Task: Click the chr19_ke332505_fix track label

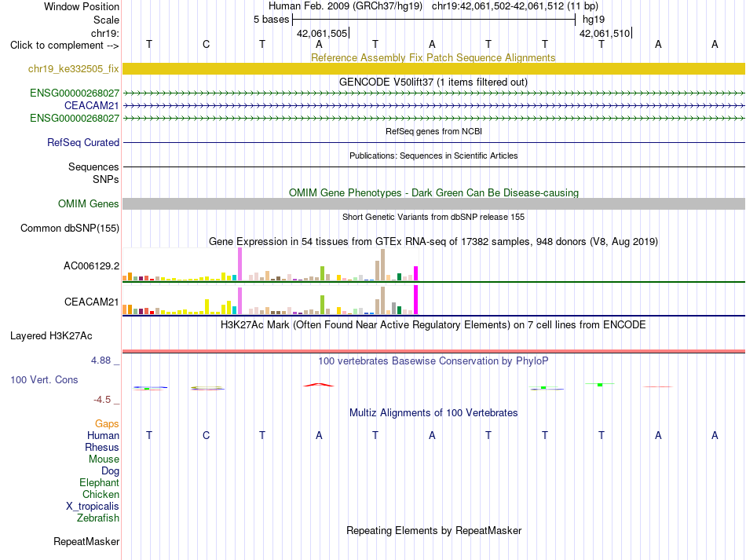Action: click(73, 68)
